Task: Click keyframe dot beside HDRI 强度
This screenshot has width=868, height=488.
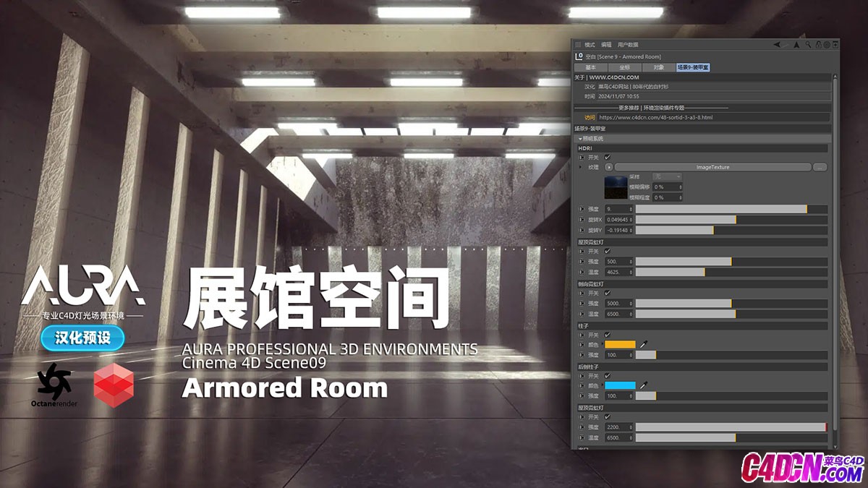Action: tap(582, 209)
